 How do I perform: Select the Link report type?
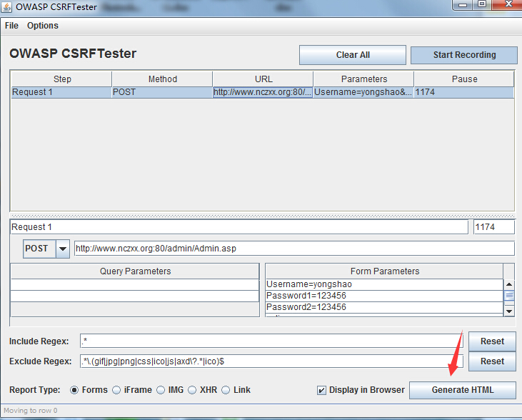[226, 390]
